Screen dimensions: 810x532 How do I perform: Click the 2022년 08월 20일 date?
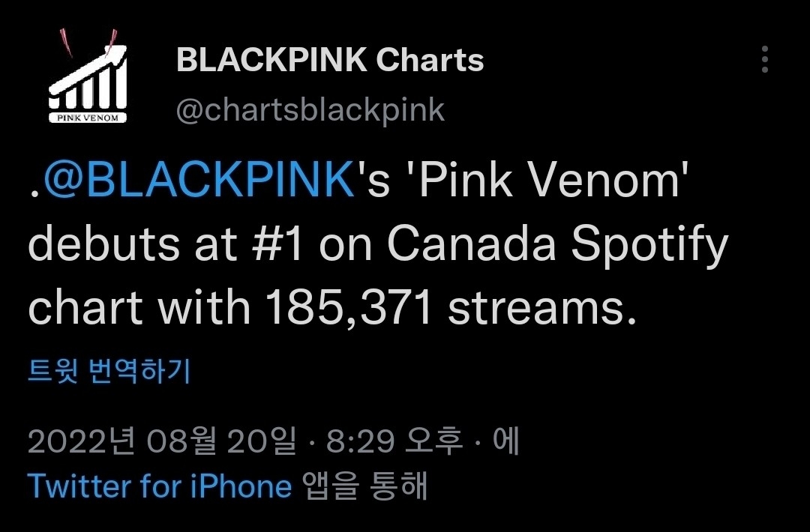coord(162,442)
